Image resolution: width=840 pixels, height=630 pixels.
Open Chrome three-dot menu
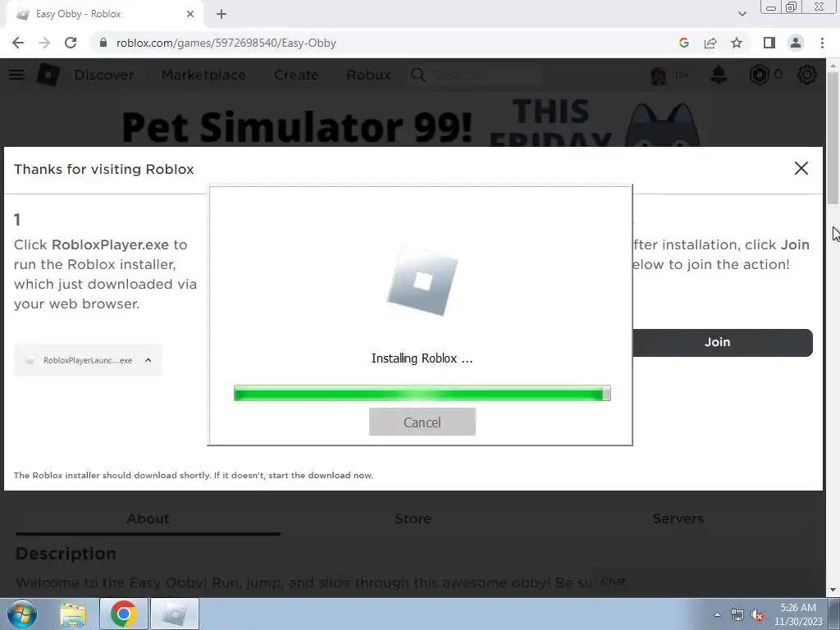[x=822, y=43]
